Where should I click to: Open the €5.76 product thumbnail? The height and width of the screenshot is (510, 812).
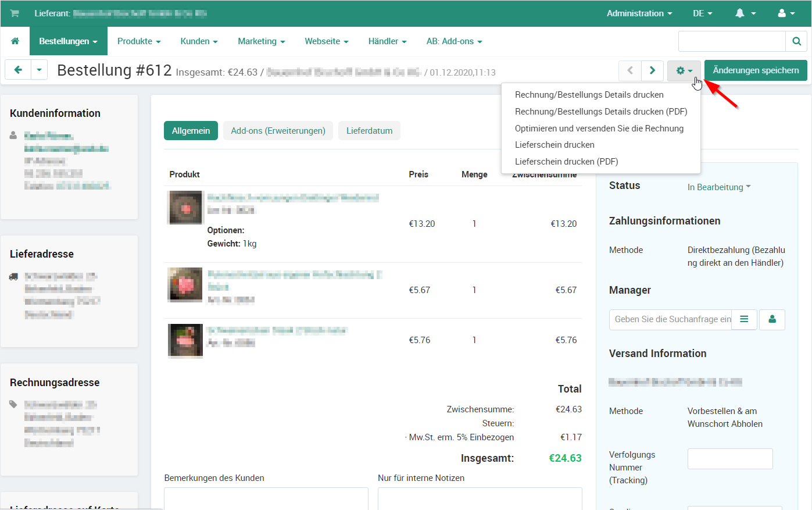(185, 341)
